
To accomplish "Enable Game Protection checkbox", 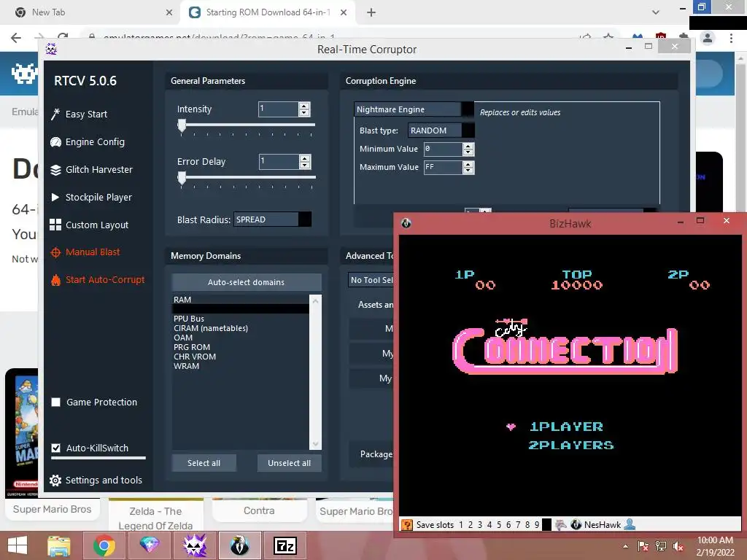I will click(x=55, y=402).
